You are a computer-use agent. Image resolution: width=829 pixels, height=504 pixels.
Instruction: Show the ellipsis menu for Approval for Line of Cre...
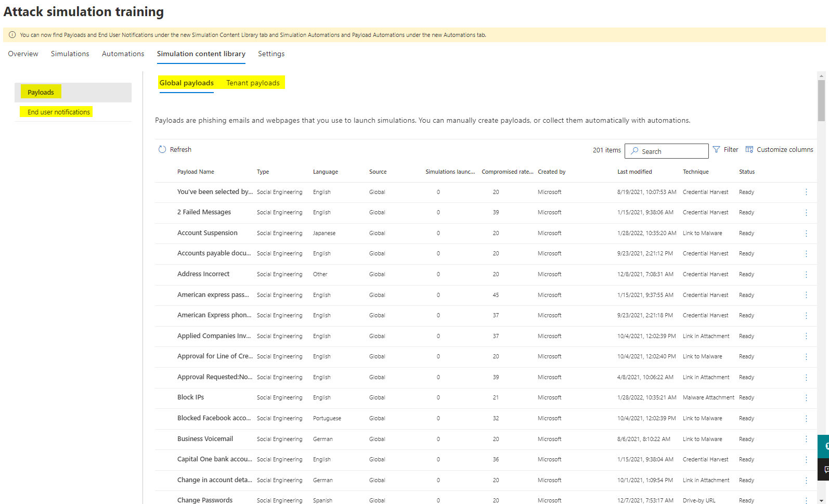click(x=806, y=357)
